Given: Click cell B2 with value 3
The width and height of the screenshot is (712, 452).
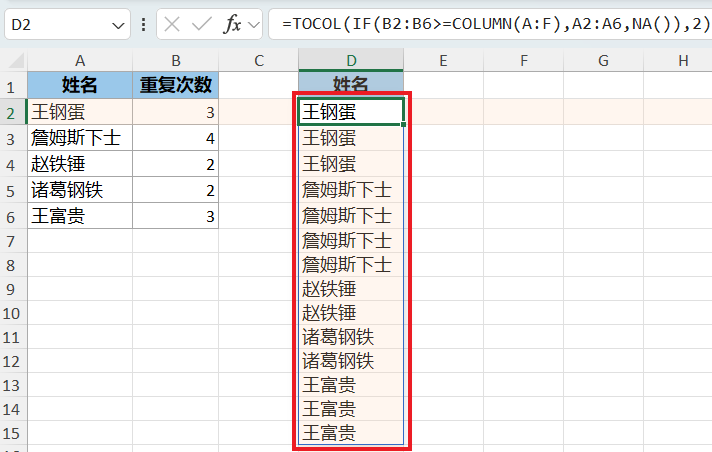Looking at the screenshot, I should pos(176,112).
